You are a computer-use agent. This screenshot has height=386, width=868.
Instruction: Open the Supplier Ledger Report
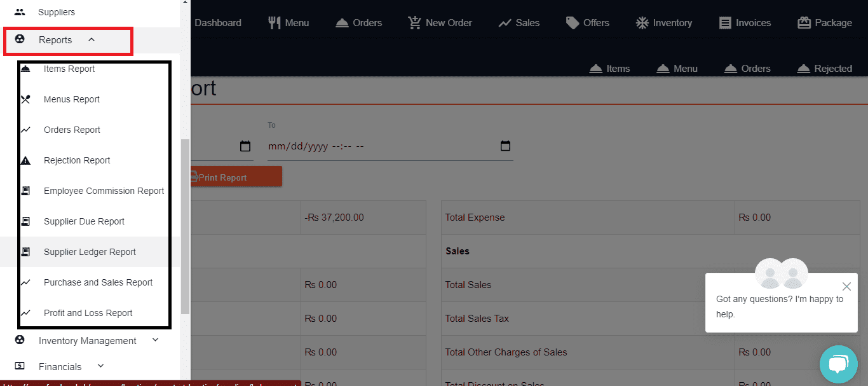click(x=90, y=252)
